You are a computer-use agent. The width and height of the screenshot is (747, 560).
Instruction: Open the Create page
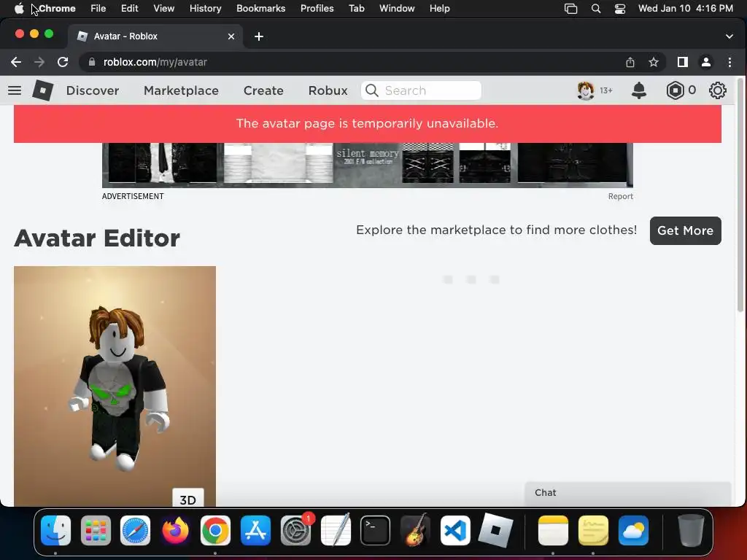[x=263, y=90]
